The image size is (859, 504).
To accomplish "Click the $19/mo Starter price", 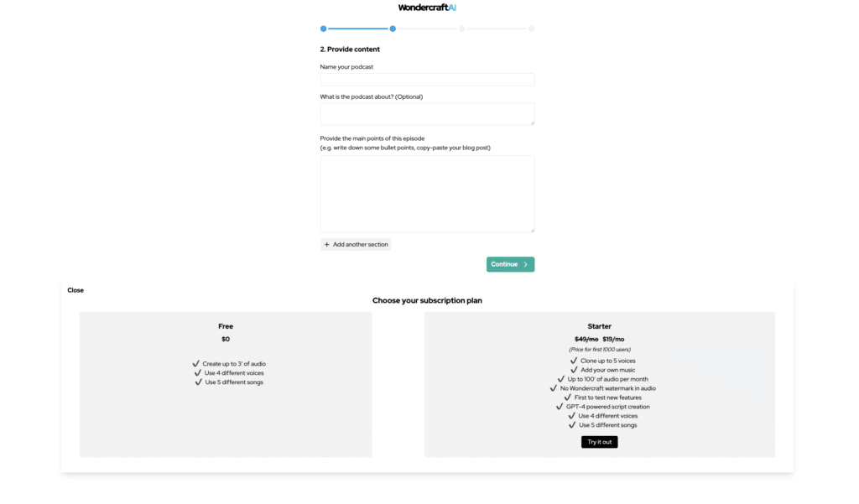I will 613,339.
